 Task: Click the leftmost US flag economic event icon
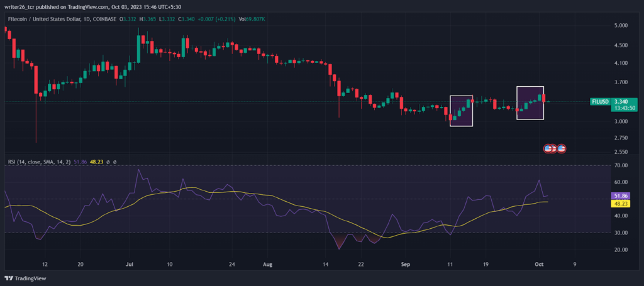(x=548, y=148)
